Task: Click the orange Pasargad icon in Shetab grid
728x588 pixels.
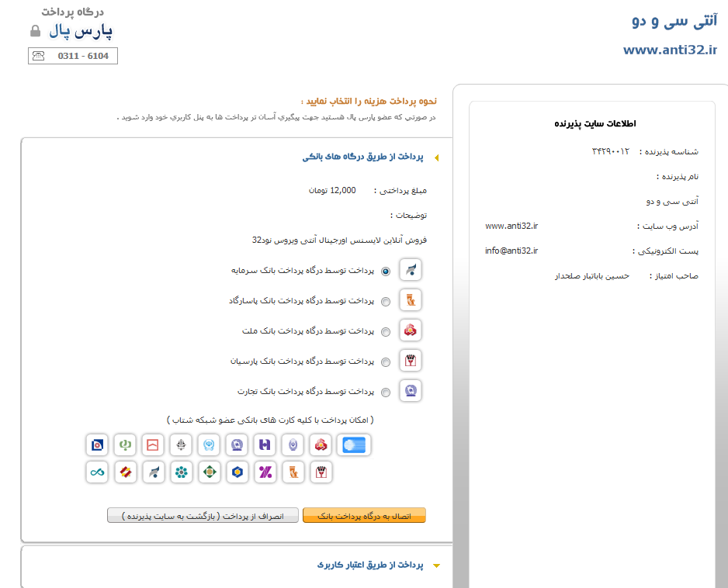Action: point(293,472)
